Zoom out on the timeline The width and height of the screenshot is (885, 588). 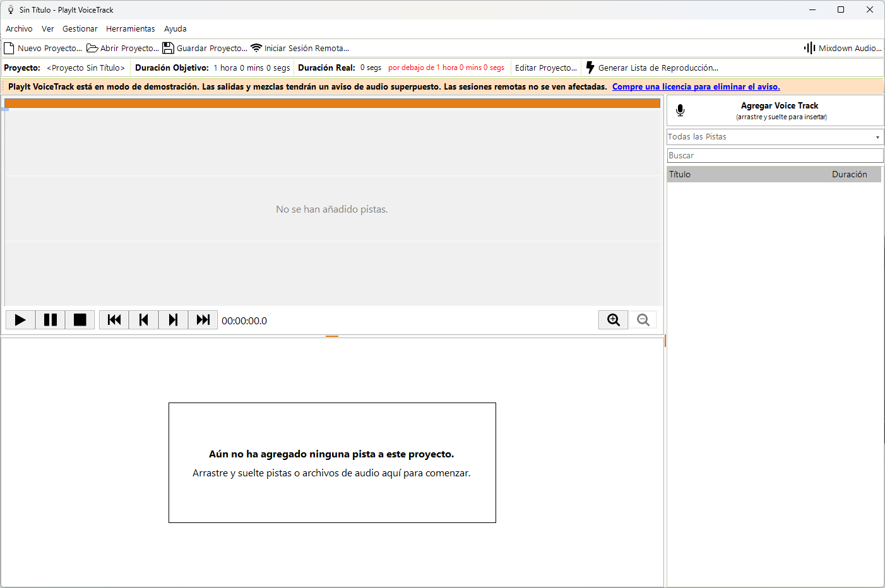643,320
